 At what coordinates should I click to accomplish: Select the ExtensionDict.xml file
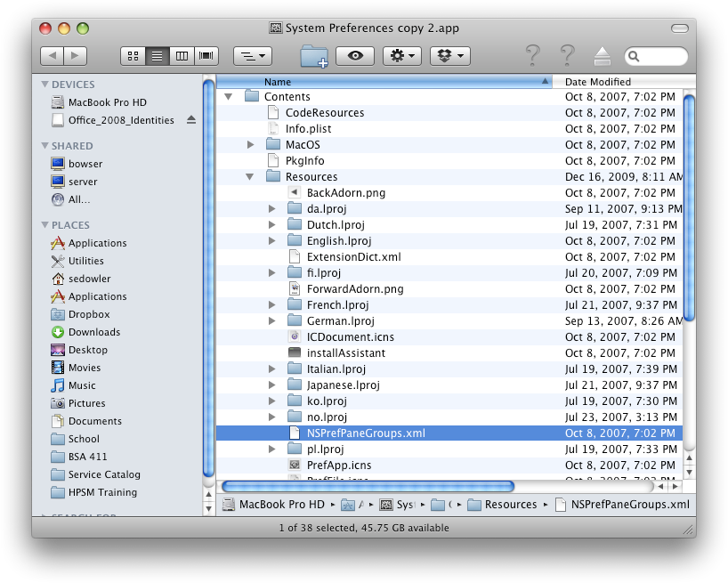click(449, 256)
